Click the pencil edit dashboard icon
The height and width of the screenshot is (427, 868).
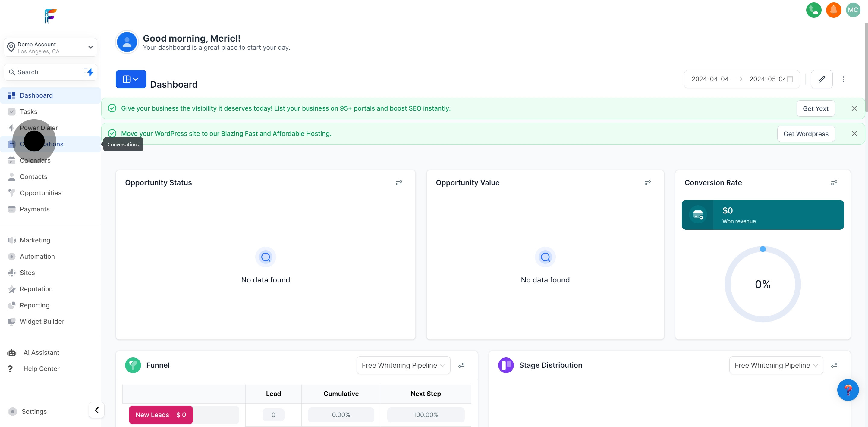[x=822, y=79]
